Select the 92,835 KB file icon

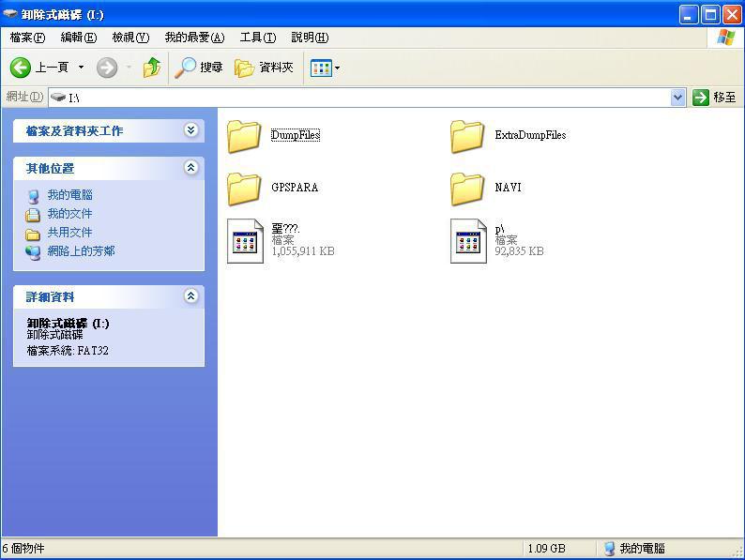(x=468, y=241)
